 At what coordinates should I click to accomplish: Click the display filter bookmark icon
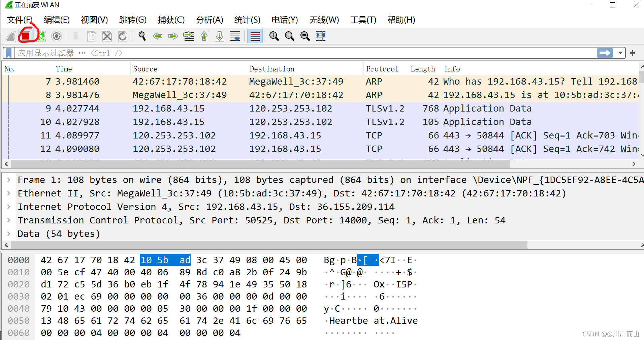pos(9,53)
